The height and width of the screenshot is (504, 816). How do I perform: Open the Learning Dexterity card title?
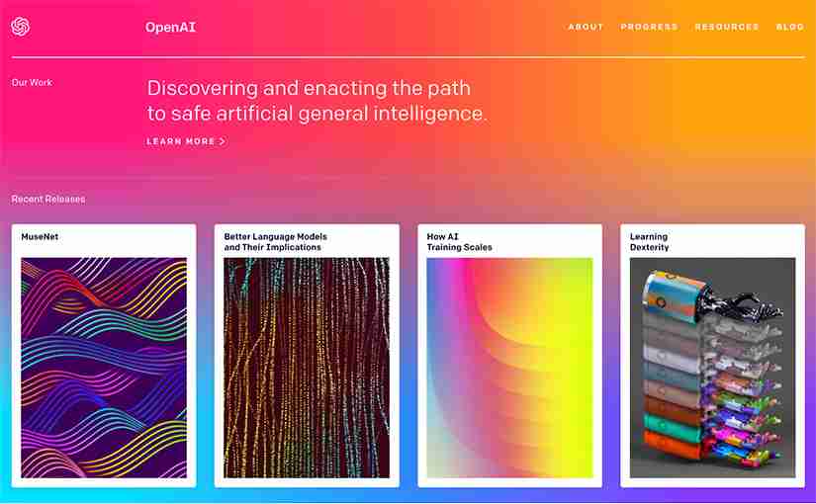tap(649, 242)
